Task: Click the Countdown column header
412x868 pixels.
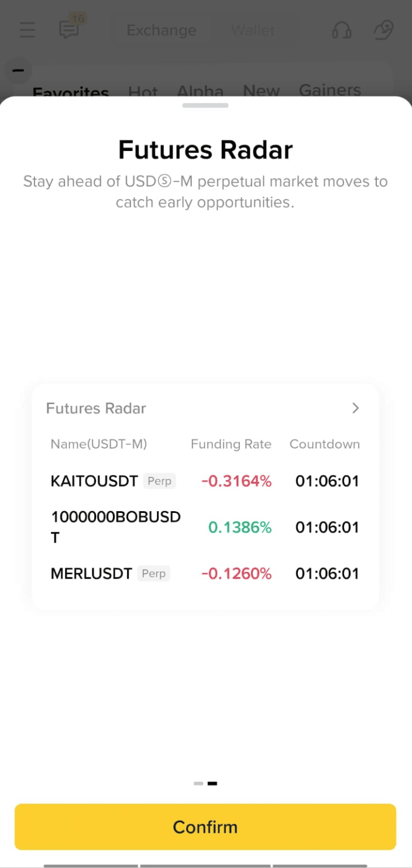Action: [x=325, y=445]
